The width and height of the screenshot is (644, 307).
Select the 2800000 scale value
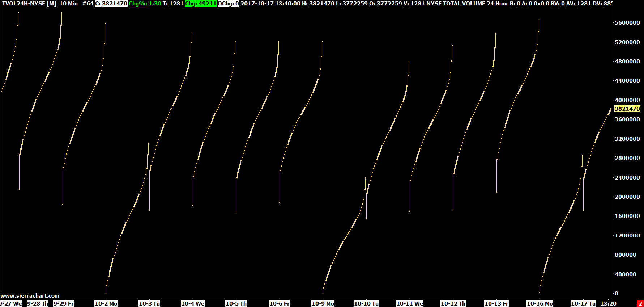tap(627, 158)
